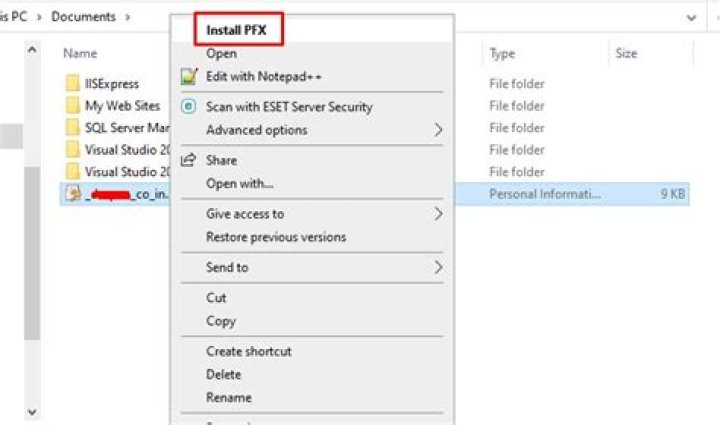Sort files by the Type column header

coord(502,54)
